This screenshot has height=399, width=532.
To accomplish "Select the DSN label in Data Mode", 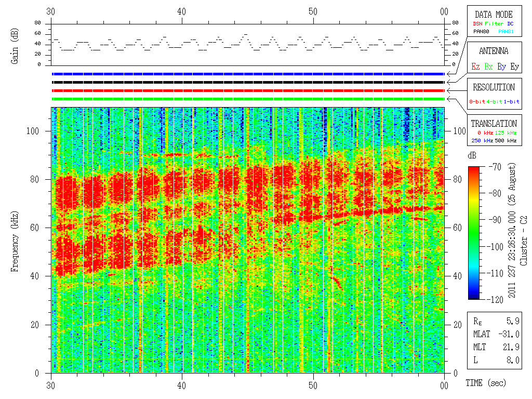I will click(x=476, y=23).
